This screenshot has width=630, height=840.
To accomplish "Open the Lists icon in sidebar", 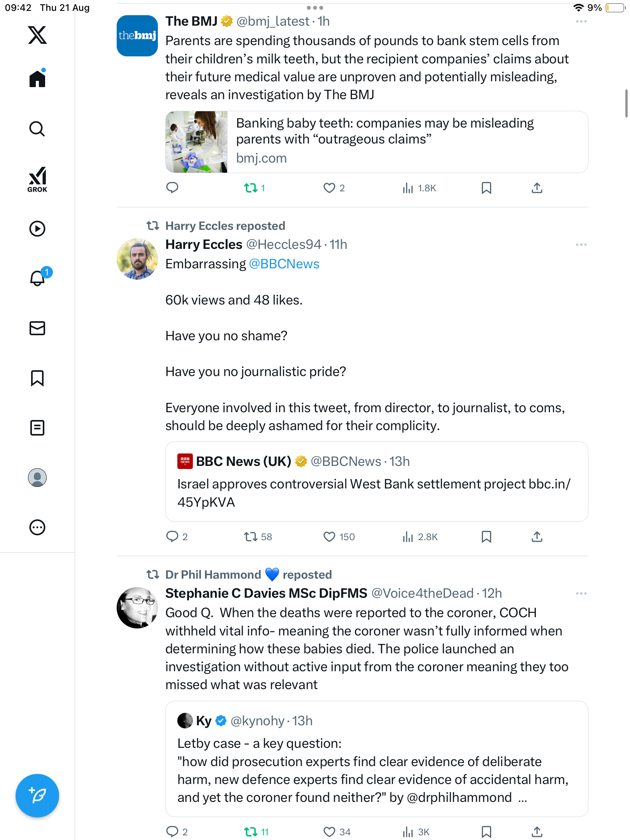I will pos(37,428).
